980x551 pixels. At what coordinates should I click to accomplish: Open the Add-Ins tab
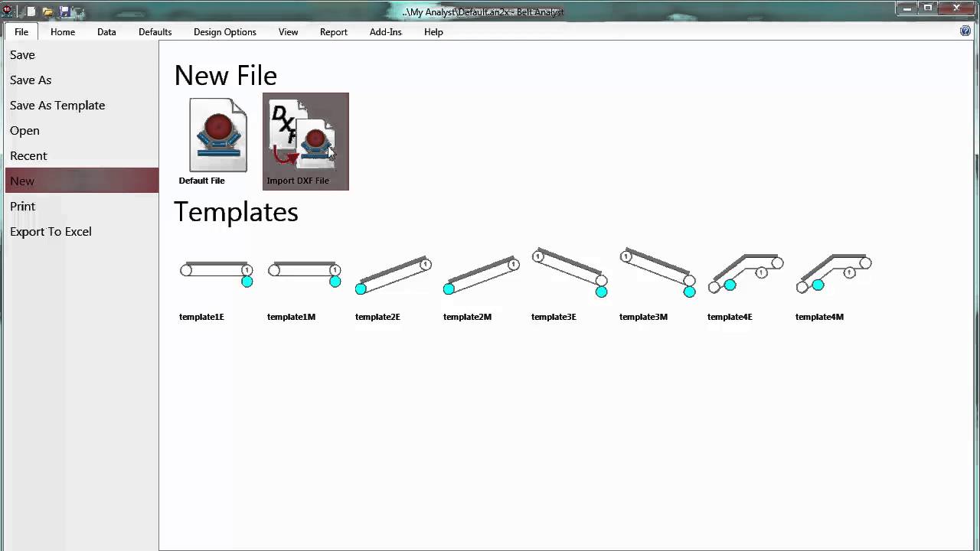pyautogui.click(x=385, y=32)
